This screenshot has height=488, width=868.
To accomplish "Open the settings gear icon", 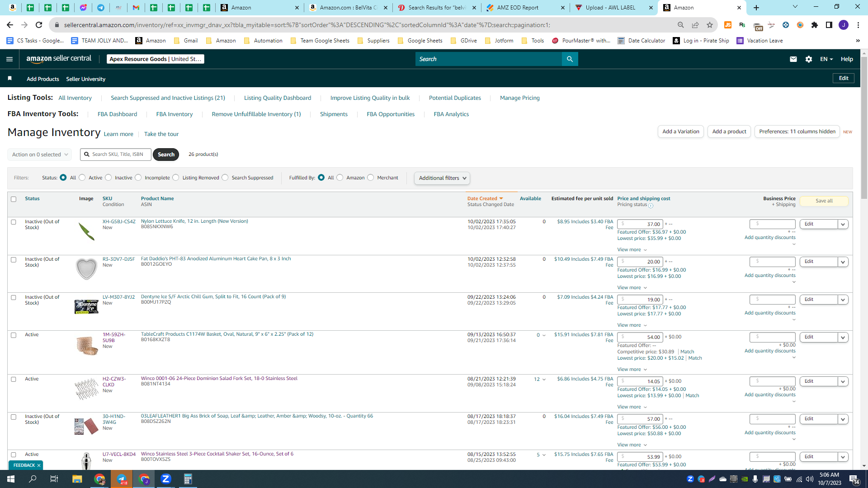I will coord(809,59).
